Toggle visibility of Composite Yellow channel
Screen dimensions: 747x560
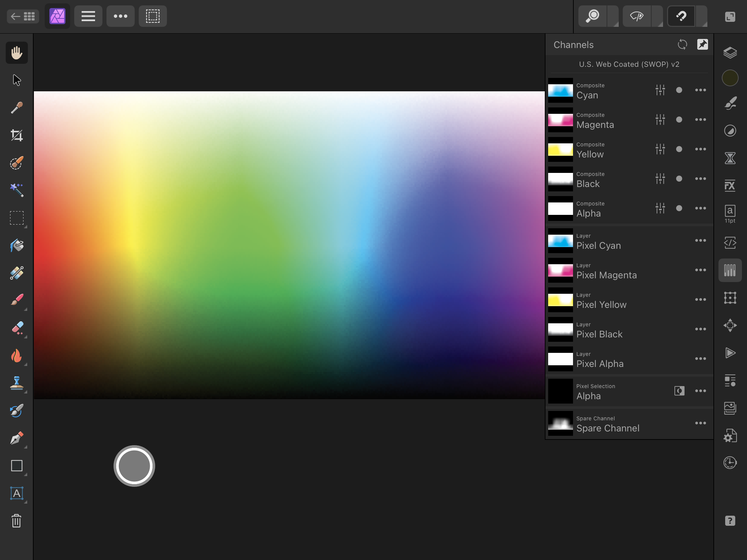click(679, 149)
